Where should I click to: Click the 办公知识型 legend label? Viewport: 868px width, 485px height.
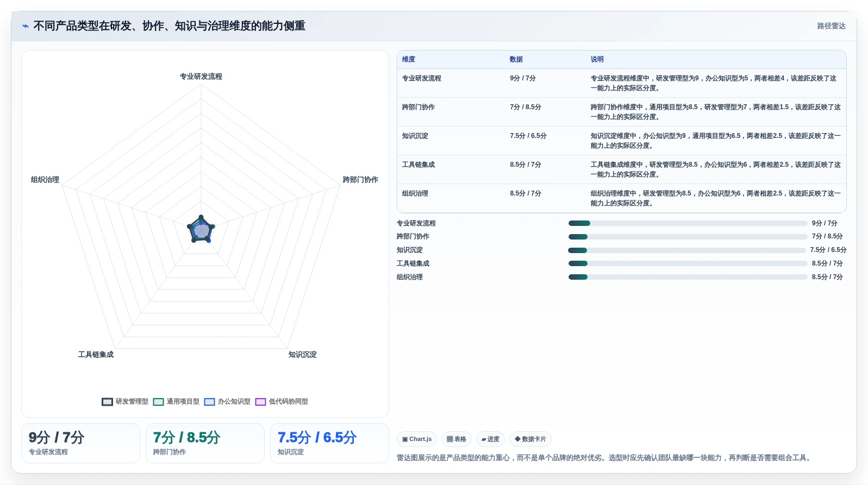tap(234, 402)
